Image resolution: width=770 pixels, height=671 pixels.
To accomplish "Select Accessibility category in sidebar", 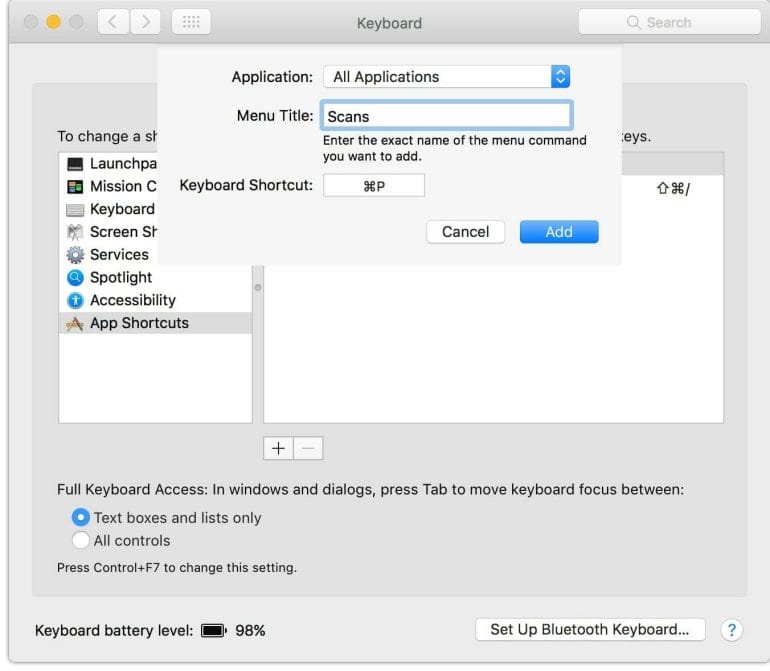I will pos(155,300).
